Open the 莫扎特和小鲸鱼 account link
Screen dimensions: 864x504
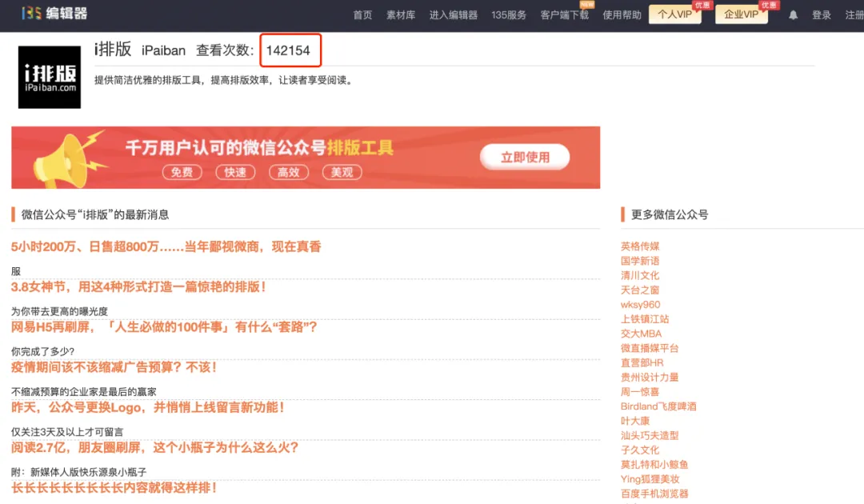[x=654, y=465]
